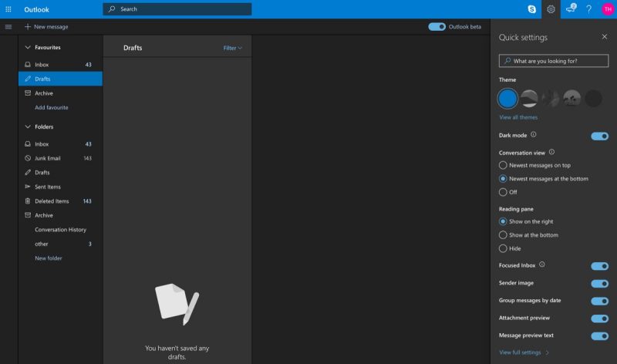This screenshot has width=617, height=364.
Task: Toggle the Focused Inbox switch
Action: (x=600, y=266)
